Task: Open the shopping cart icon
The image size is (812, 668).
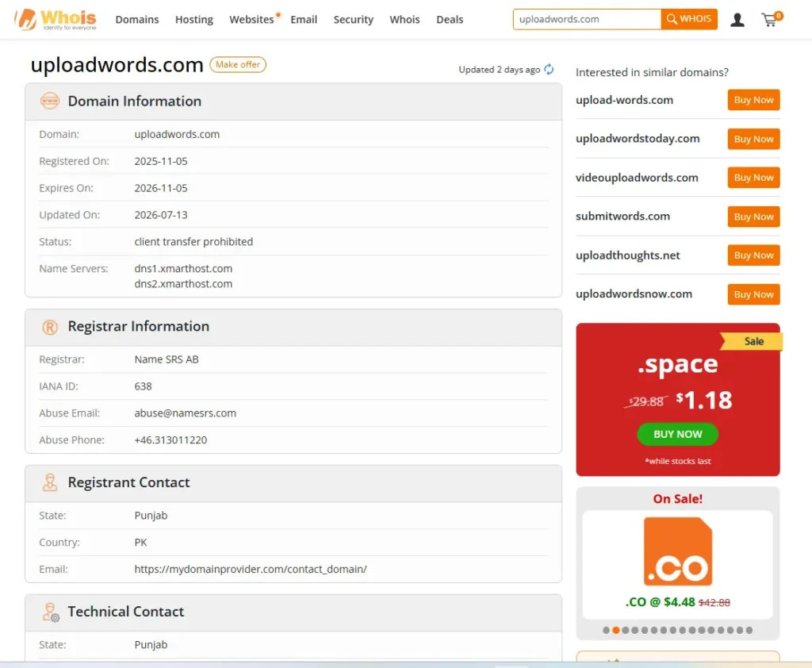Action: coord(772,19)
